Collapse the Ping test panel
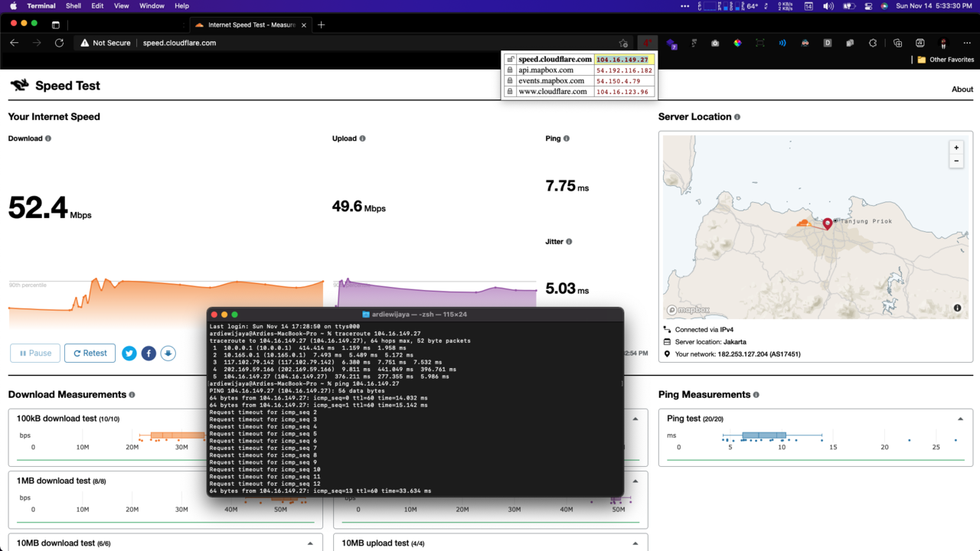The width and height of the screenshot is (980, 551). (x=960, y=419)
